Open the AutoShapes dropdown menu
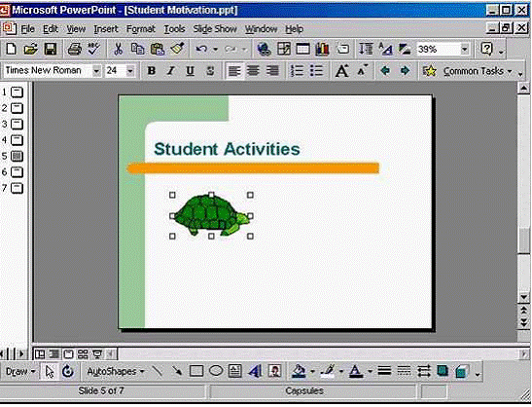The image size is (532, 407). click(116, 371)
